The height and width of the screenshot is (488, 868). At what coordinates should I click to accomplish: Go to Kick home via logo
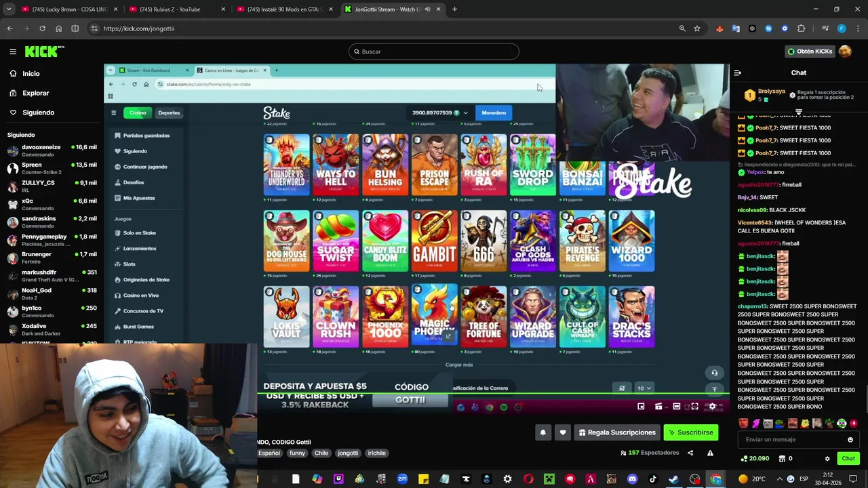[44, 52]
